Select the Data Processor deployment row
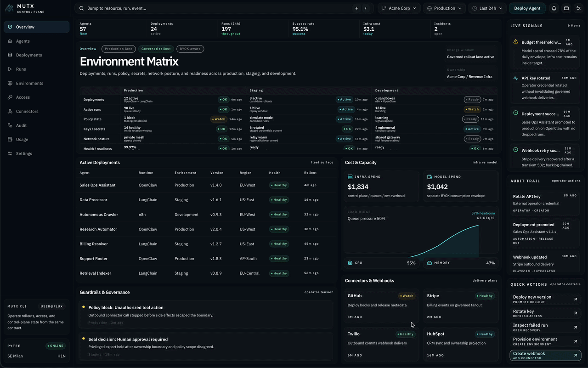588x368 pixels. pyautogui.click(x=206, y=200)
